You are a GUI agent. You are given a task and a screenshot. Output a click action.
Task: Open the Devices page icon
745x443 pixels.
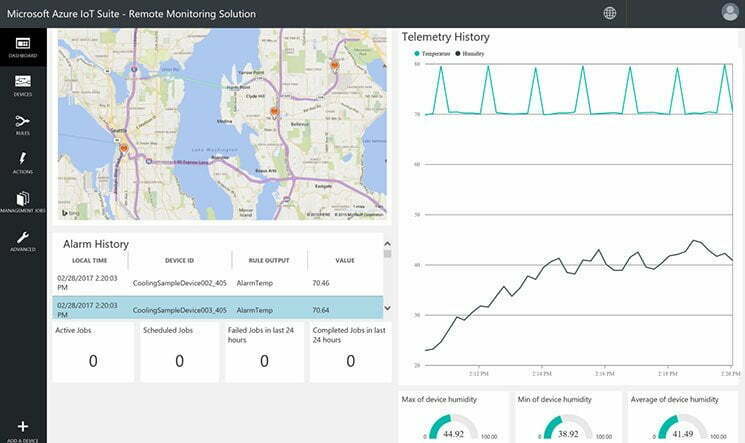pos(23,81)
